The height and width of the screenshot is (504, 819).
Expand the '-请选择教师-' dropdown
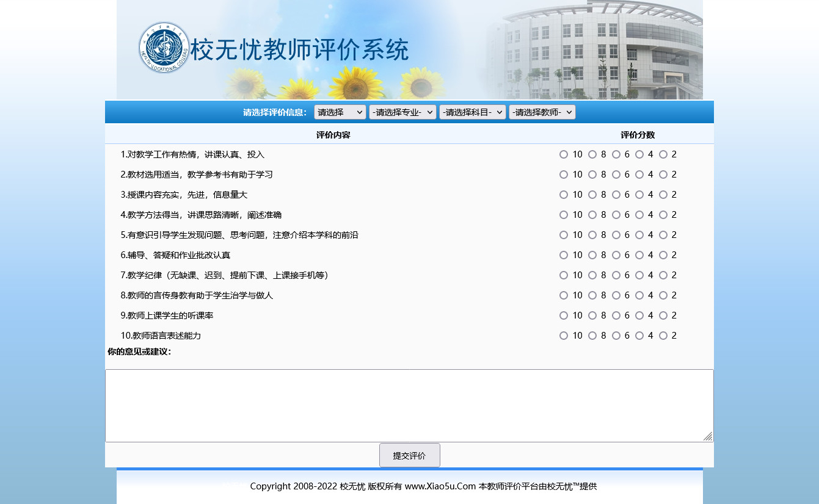[x=542, y=112]
